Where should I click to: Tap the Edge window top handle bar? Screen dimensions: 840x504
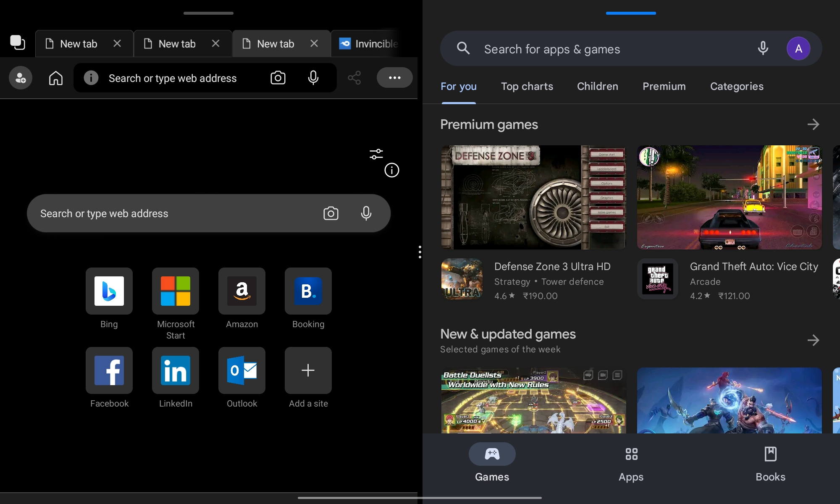pyautogui.click(x=208, y=13)
